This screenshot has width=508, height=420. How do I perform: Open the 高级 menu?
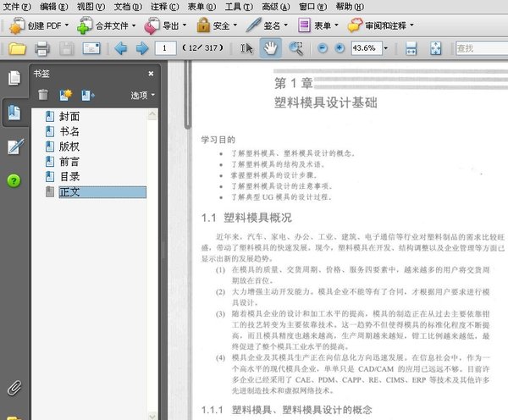pos(276,7)
